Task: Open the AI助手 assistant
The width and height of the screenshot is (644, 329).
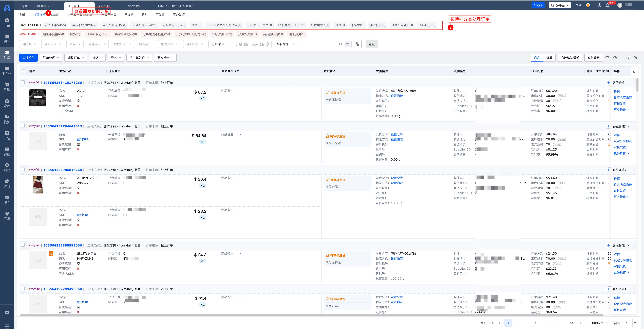Action: 538,5
